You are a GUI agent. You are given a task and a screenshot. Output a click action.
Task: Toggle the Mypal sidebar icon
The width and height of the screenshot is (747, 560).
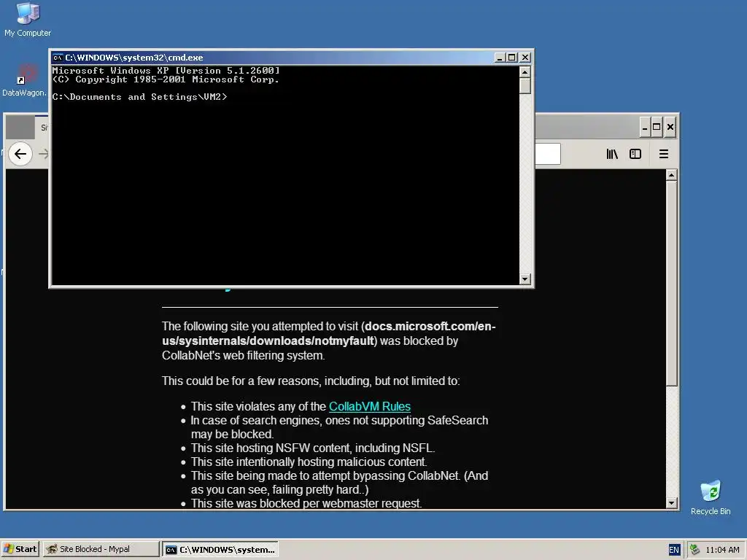[x=635, y=154]
